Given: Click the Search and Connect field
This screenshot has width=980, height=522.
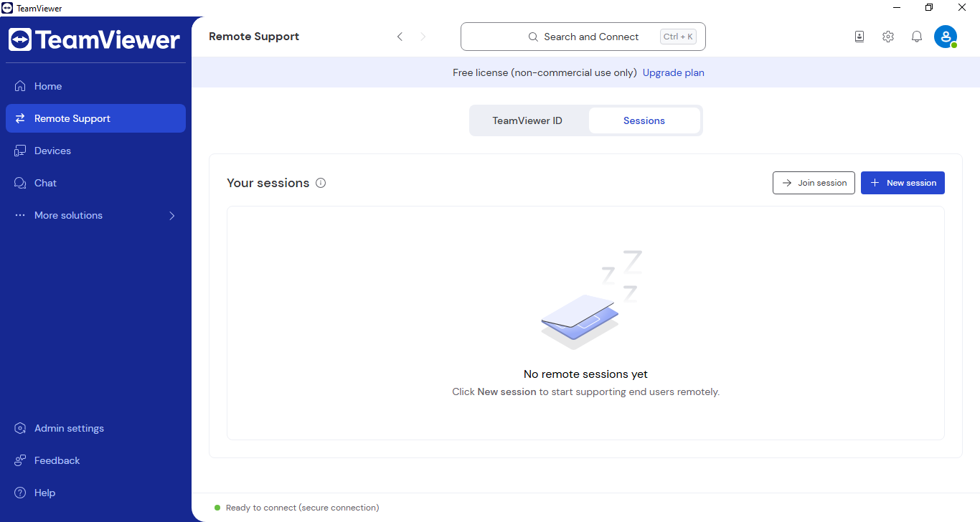Looking at the screenshot, I should tap(583, 37).
